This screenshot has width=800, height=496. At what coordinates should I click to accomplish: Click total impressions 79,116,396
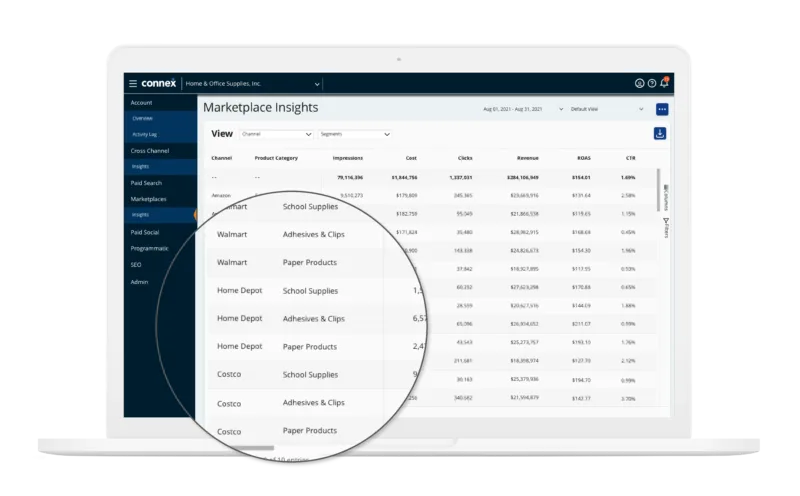click(x=350, y=178)
